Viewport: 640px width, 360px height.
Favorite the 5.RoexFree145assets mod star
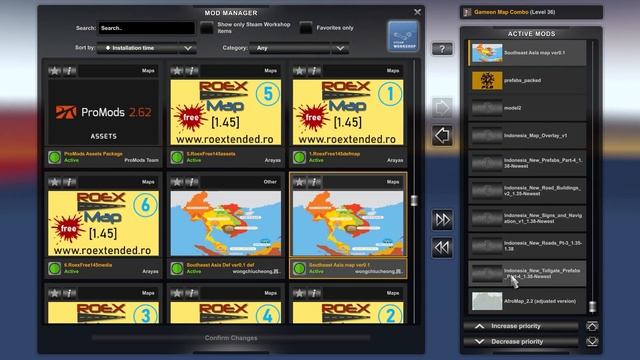click(177, 71)
